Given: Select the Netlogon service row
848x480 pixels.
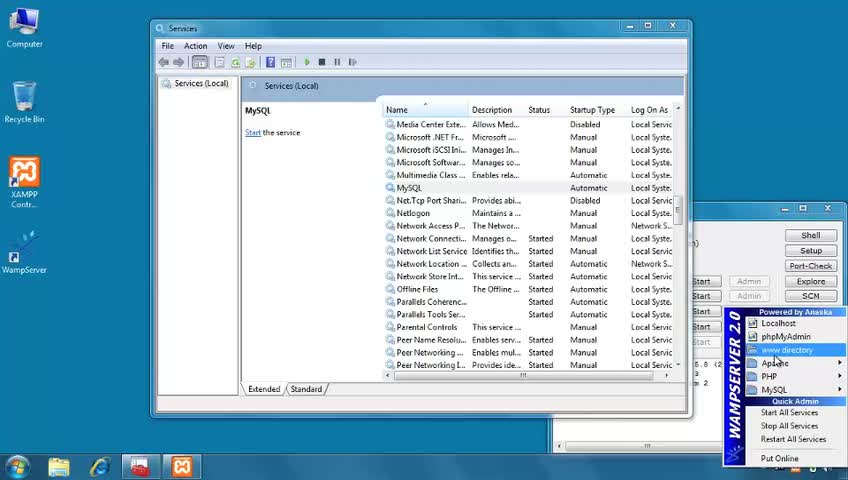Looking at the screenshot, I should pos(528,213).
